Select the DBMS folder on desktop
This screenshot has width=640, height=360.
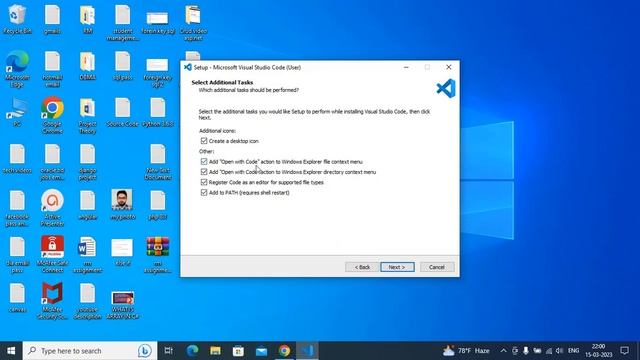87,66
